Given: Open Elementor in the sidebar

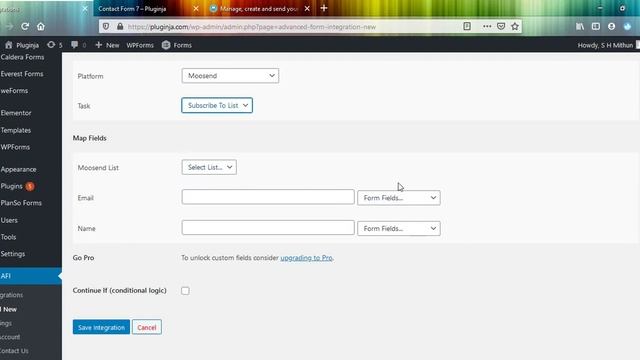Looking at the screenshot, I should point(16,113).
